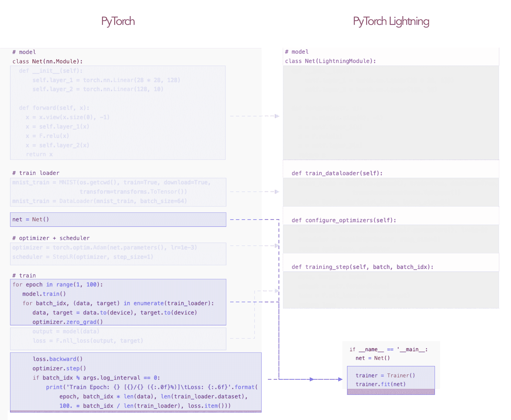511x420 pixels.
Task: Click the faded arrowhead next to configure_optimizers block
Action: point(277,246)
